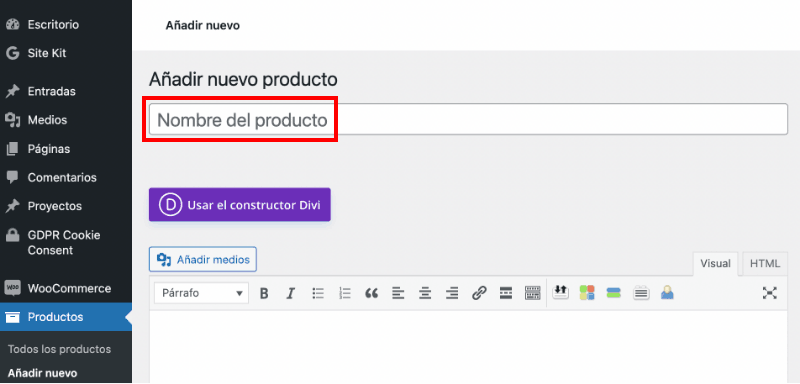Align text left
800x384 pixels.
click(x=398, y=293)
